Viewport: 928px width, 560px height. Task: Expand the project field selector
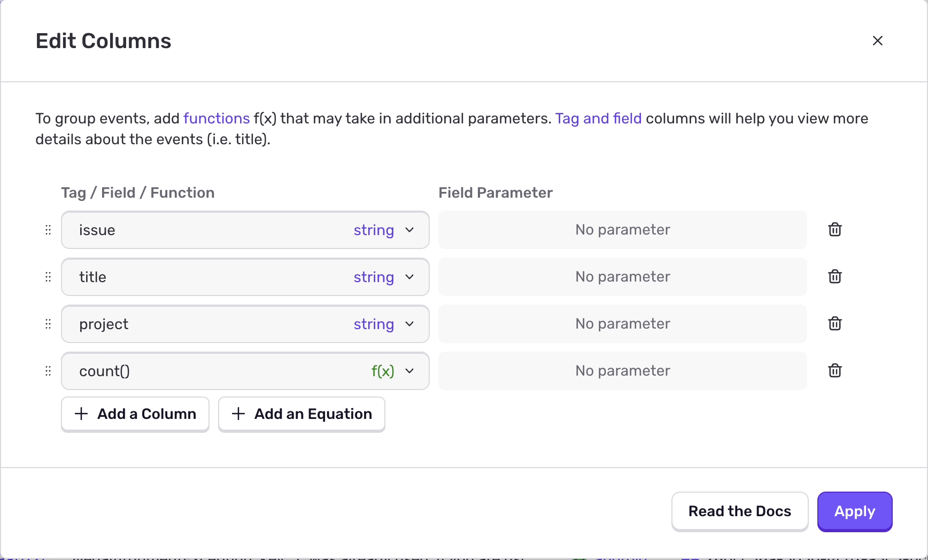pos(245,324)
